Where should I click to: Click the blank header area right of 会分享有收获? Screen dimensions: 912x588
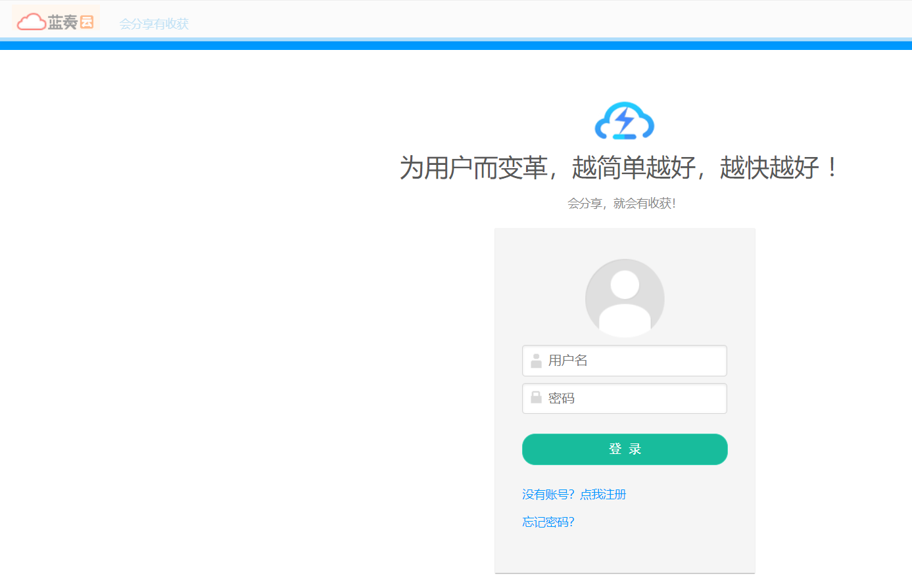pyautogui.click(x=526, y=21)
